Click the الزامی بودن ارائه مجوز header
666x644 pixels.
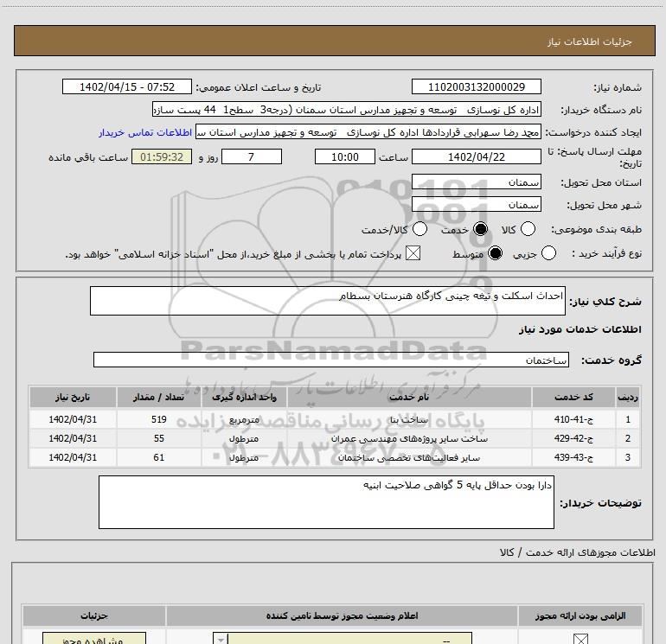[x=580, y=615]
